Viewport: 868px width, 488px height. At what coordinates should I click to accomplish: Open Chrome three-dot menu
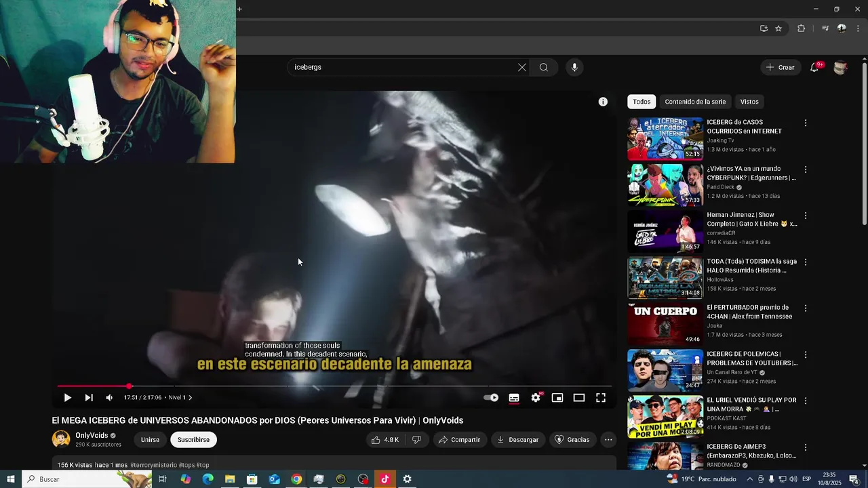tap(859, 28)
